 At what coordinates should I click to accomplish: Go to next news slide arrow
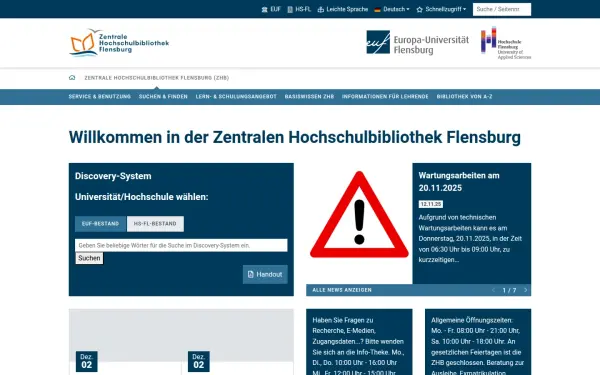coord(525,290)
